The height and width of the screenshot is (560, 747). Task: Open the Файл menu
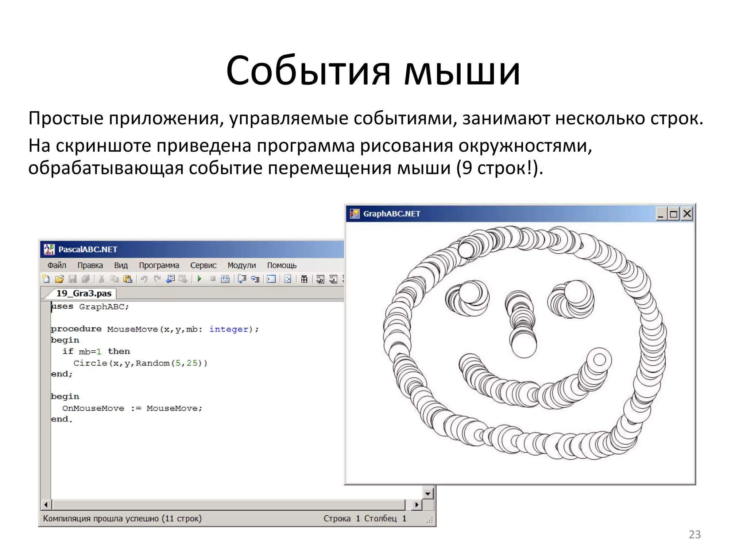[57, 265]
